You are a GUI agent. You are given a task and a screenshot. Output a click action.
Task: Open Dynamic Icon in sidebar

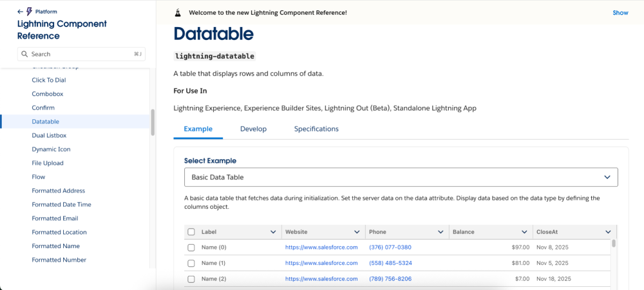[x=51, y=149]
